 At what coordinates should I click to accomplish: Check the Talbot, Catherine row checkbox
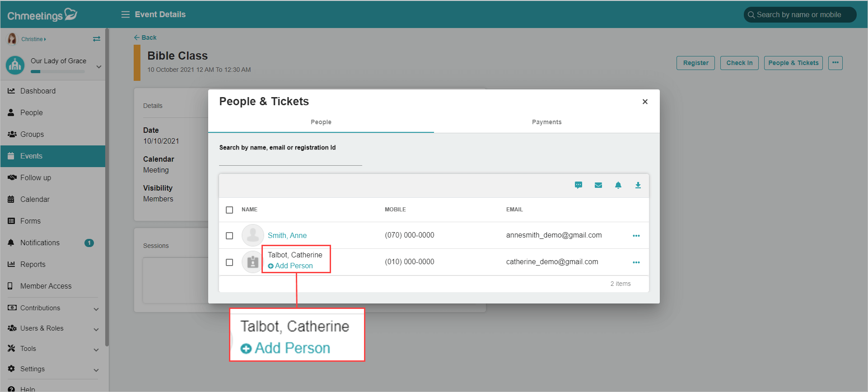point(229,262)
